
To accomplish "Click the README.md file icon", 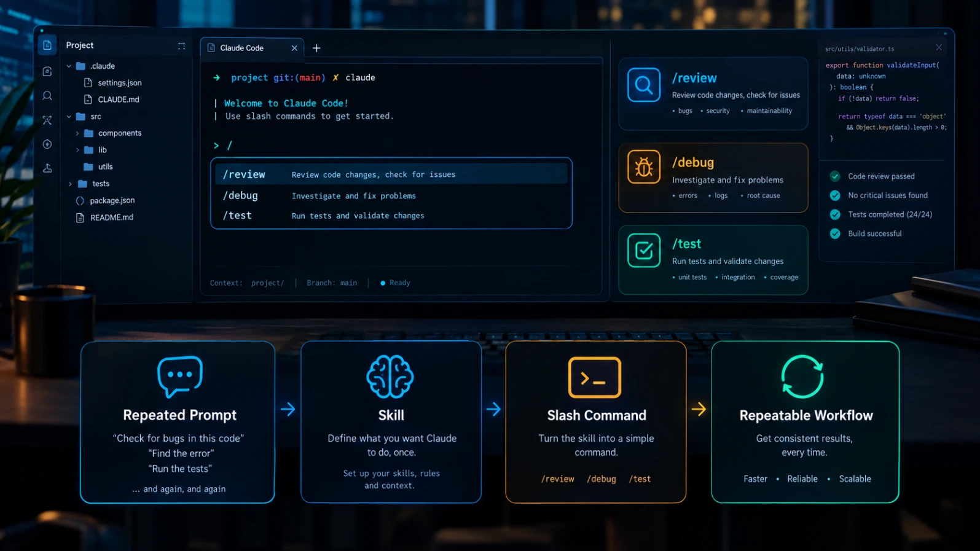I will point(80,217).
